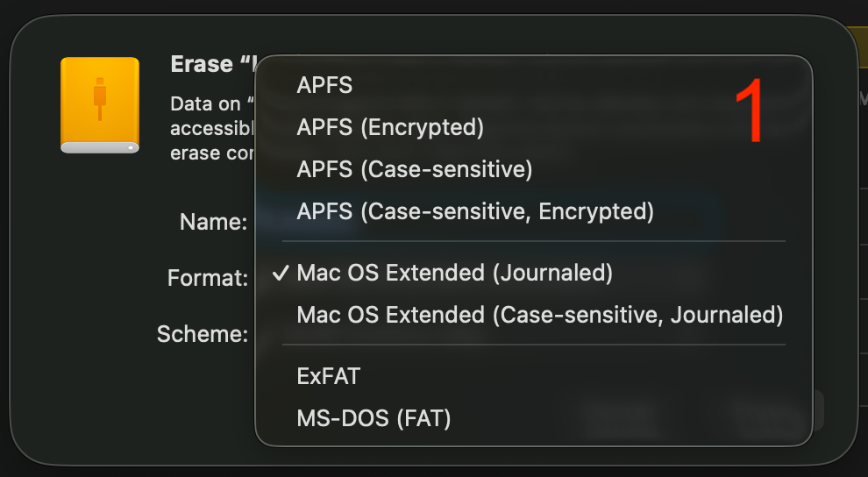Click the checkmark beside Mac OS Extended (Journaled)
The height and width of the screenshot is (477, 868).
tap(281, 273)
